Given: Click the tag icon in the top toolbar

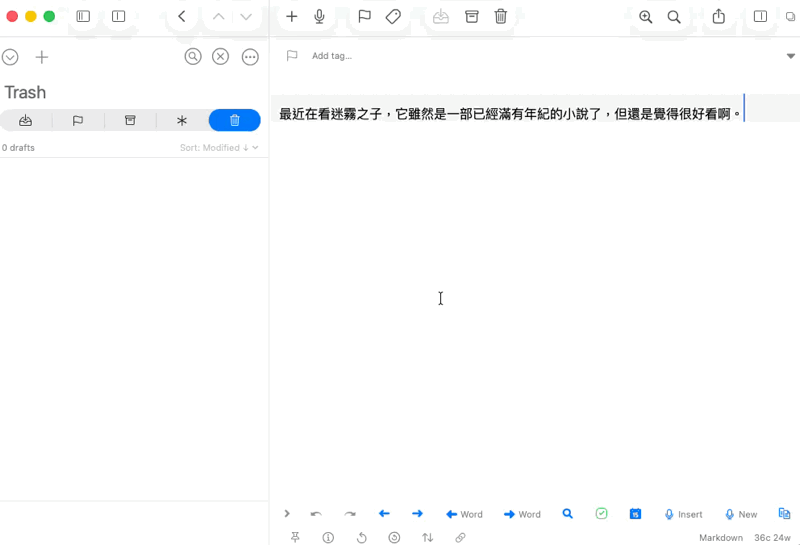Looking at the screenshot, I should pyautogui.click(x=394, y=17).
